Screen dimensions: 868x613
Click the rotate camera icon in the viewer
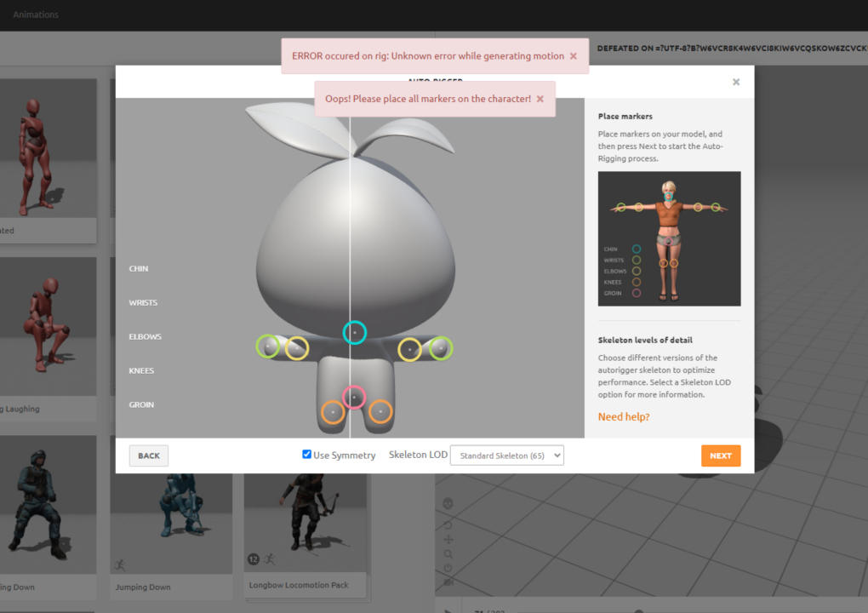(x=448, y=524)
